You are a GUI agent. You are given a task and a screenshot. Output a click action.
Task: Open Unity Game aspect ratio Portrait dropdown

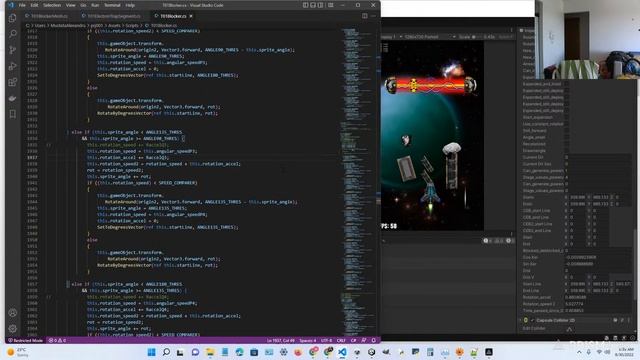(430, 37)
